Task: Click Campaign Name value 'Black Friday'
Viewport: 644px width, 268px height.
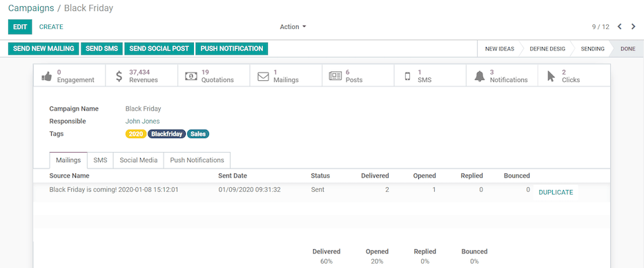Action: click(x=143, y=109)
